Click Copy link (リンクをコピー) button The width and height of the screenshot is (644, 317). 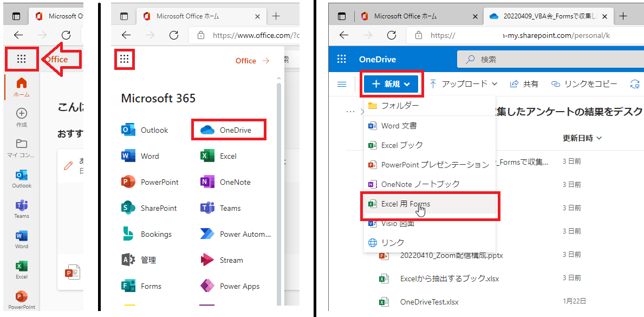pyautogui.click(x=584, y=84)
